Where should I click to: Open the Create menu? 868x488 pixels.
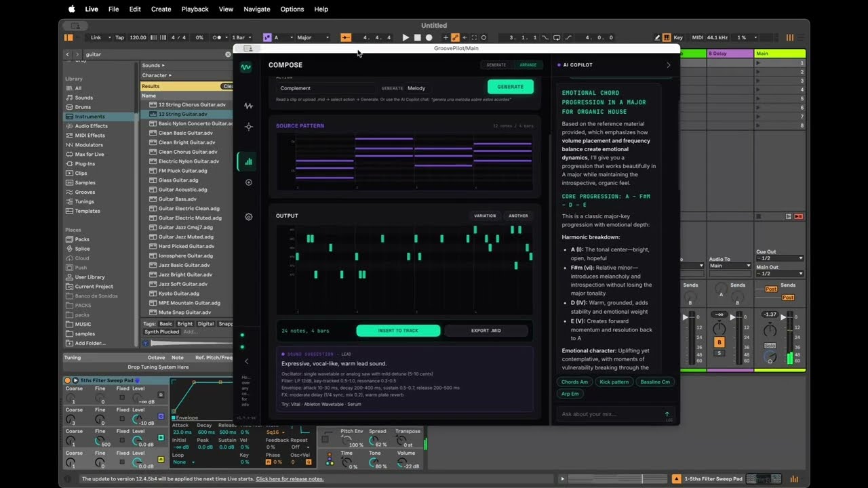tap(161, 9)
